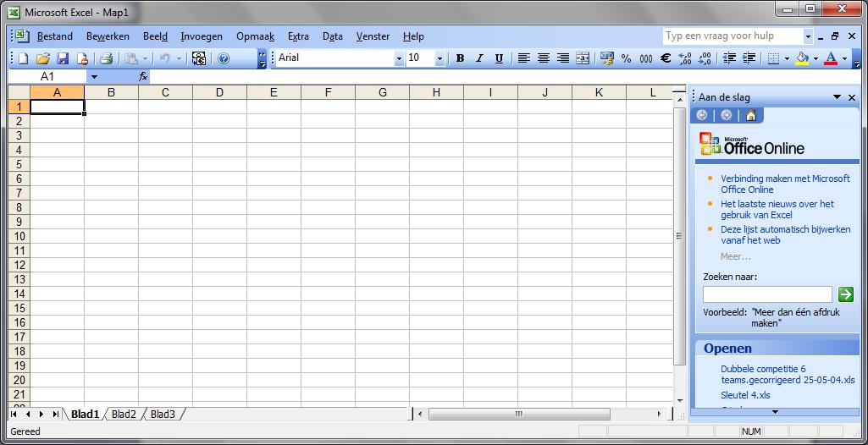Open Excel Help question mark icon

click(x=224, y=58)
